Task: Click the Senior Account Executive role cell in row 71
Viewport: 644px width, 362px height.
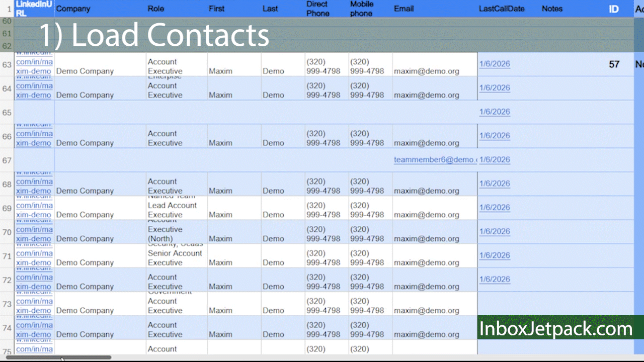Action: tap(175, 257)
